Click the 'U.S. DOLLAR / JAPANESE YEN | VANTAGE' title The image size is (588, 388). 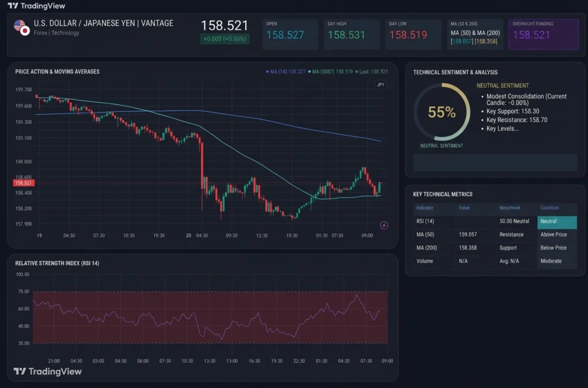[x=103, y=23]
